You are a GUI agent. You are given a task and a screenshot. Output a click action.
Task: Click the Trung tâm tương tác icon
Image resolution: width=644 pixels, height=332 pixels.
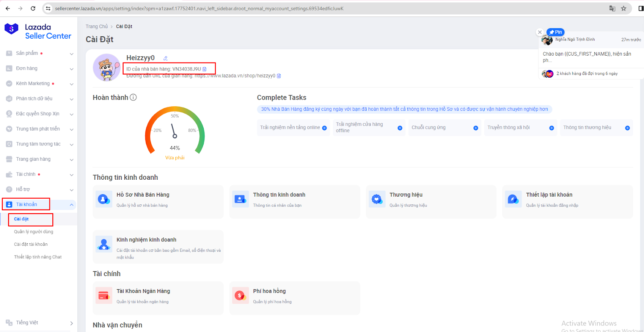pyautogui.click(x=9, y=144)
